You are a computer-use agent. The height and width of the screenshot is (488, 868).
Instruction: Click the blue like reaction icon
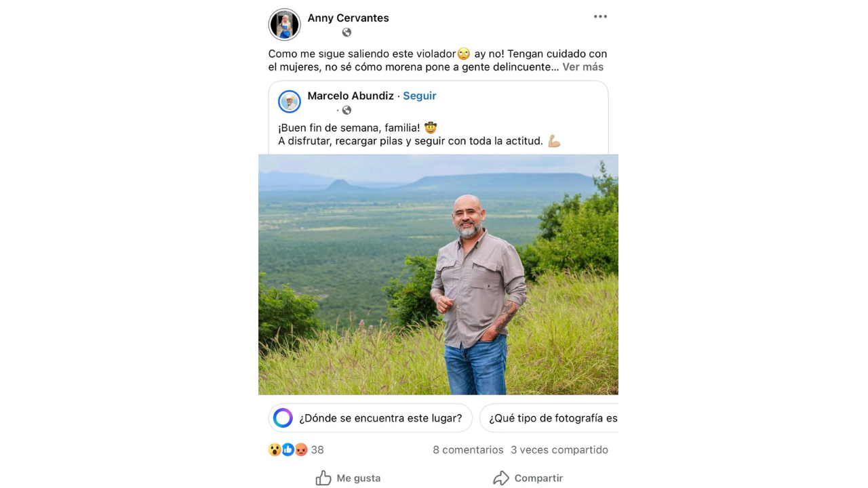pyautogui.click(x=288, y=450)
